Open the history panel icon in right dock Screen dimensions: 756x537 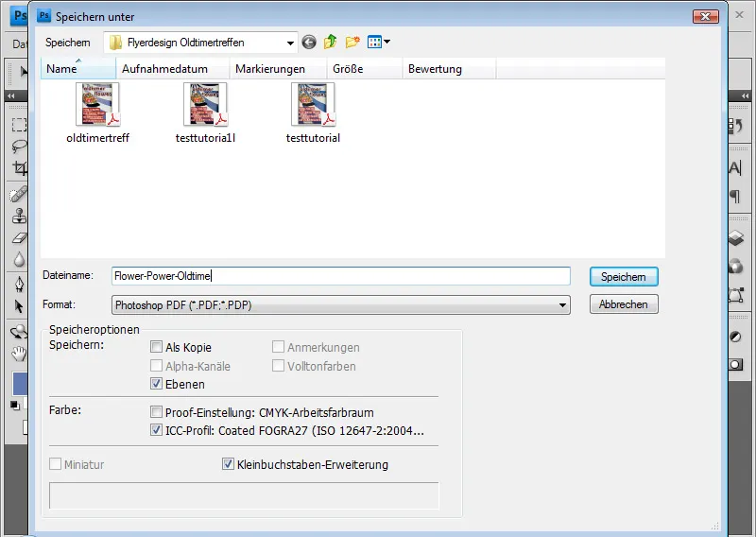(735, 126)
